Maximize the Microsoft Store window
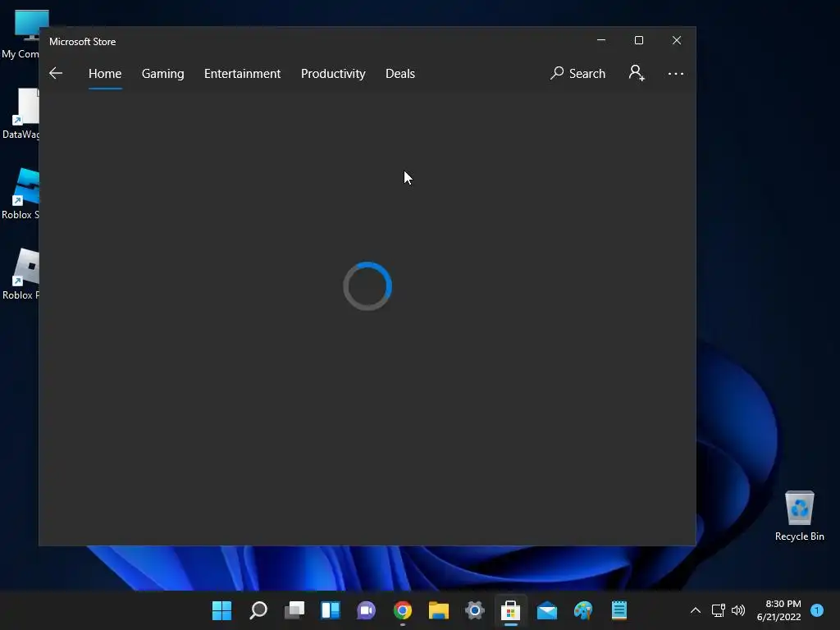The height and width of the screenshot is (630, 840). click(x=638, y=40)
